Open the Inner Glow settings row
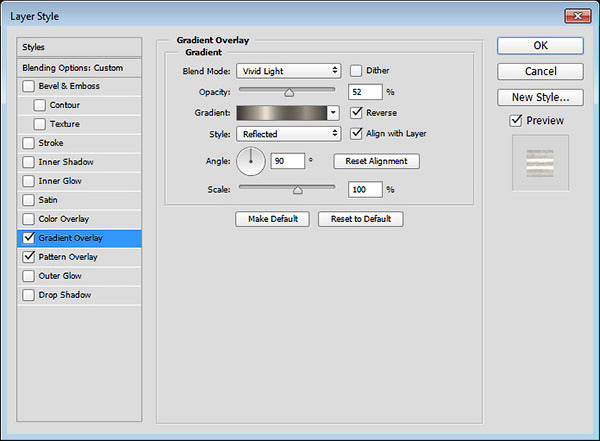This screenshot has height=441, width=600. pos(79,181)
